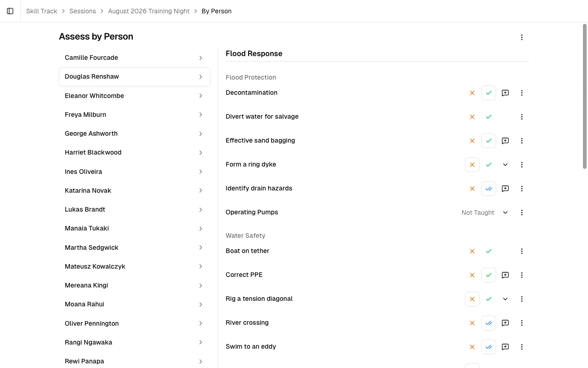The image size is (588, 368).
Task: Open more options for Swim to an eddy
Action: (522, 347)
